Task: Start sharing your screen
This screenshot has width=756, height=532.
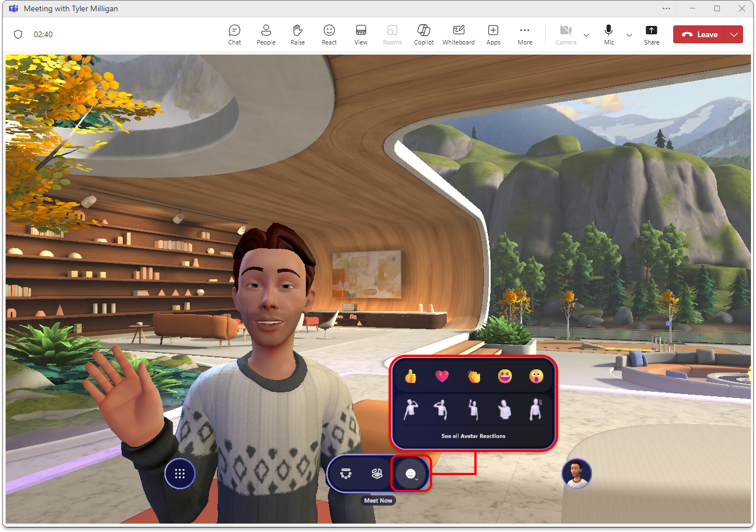Action: point(651,34)
